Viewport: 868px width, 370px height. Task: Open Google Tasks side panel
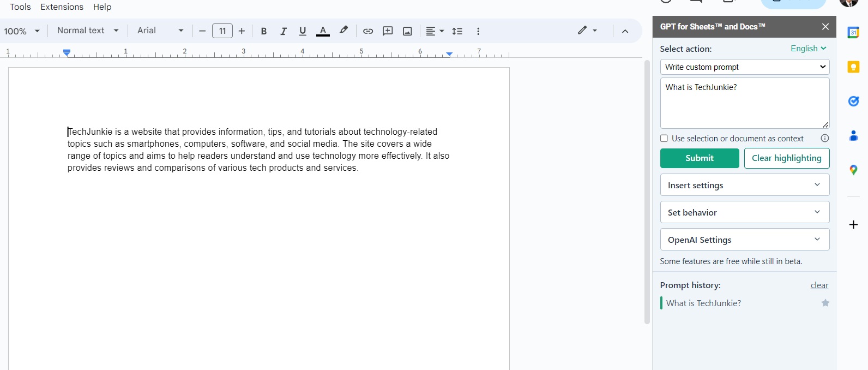[x=853, y=101]
